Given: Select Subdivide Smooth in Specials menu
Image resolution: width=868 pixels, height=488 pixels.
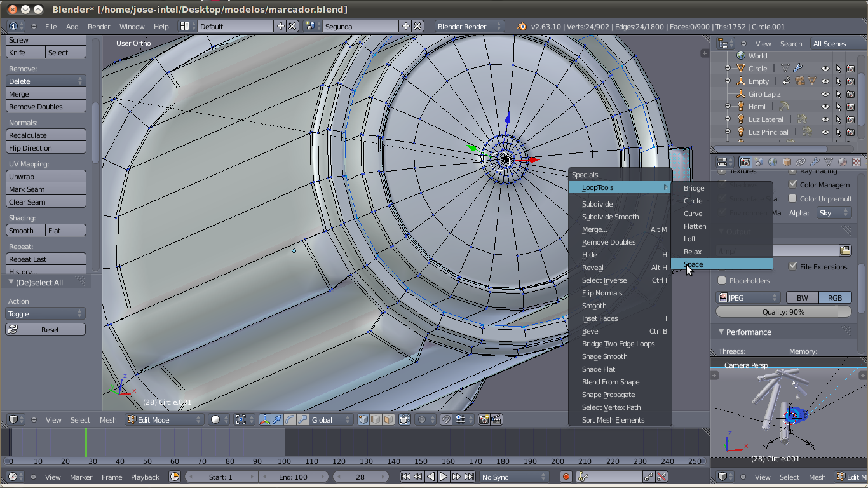Looking at the screenshot, I should [610, 217].
